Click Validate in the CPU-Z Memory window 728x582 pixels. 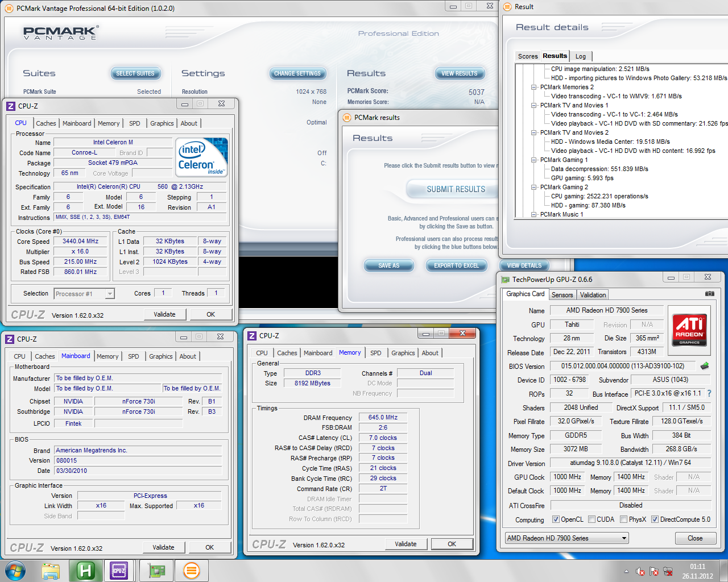pos(406,544)
